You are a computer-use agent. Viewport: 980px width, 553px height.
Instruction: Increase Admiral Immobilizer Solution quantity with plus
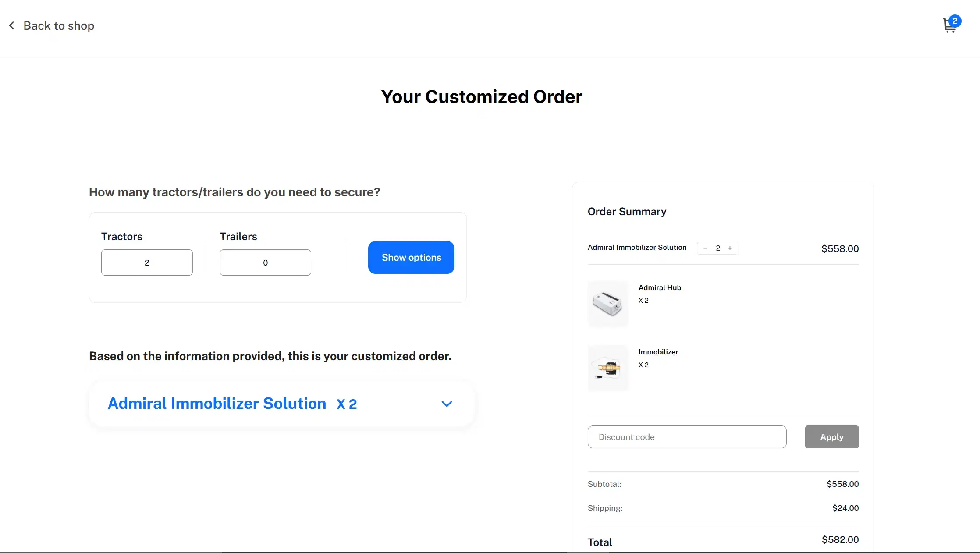[730, 248]
